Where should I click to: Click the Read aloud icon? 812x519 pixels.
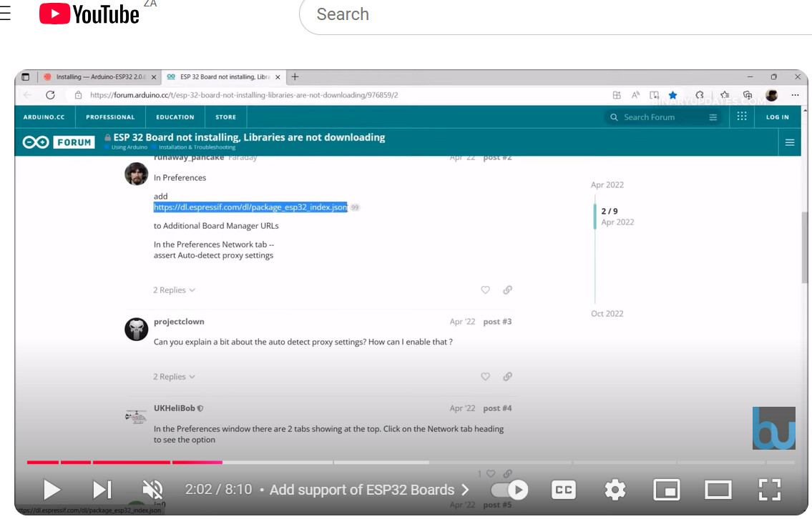pyautogui.click(x=635, y=95)
